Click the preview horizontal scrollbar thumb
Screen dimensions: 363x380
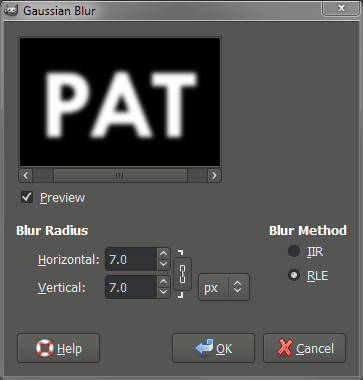120,175
